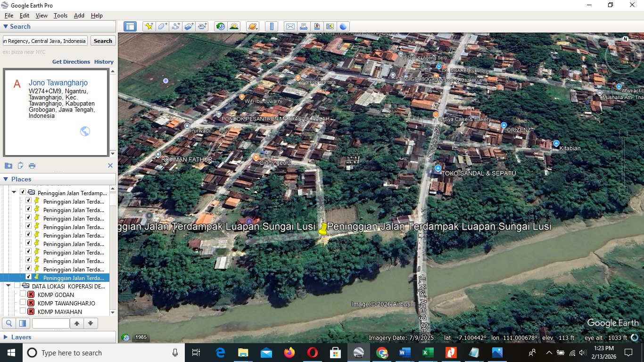The image size is (644, 362).
Task: Launch Firefox from the taskbar
Action: pyautogui.click(x=289, y=353)
